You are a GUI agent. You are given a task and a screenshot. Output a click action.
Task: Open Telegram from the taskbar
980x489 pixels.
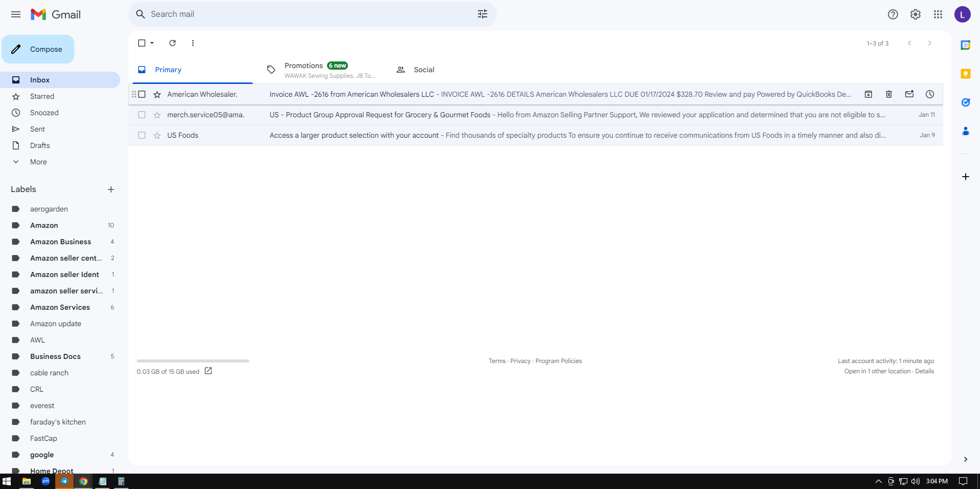click(x=64, y=481)
